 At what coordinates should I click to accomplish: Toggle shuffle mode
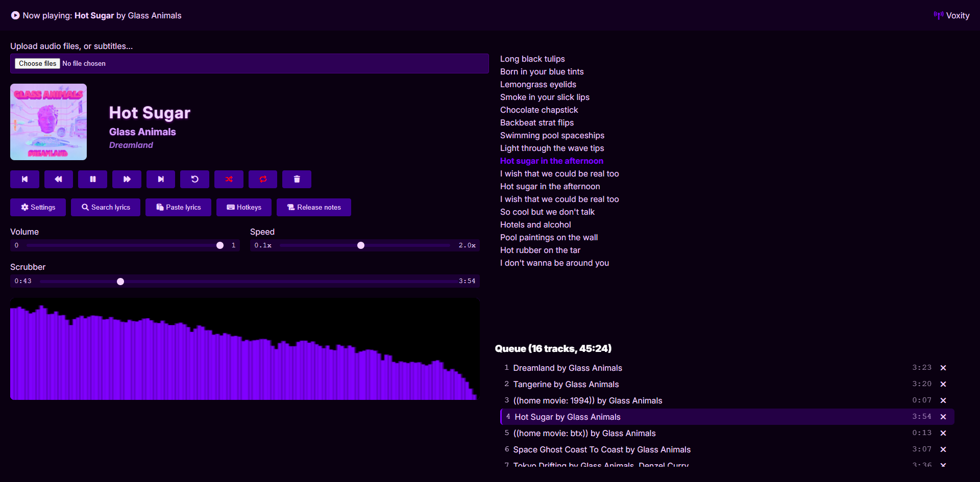229,179
